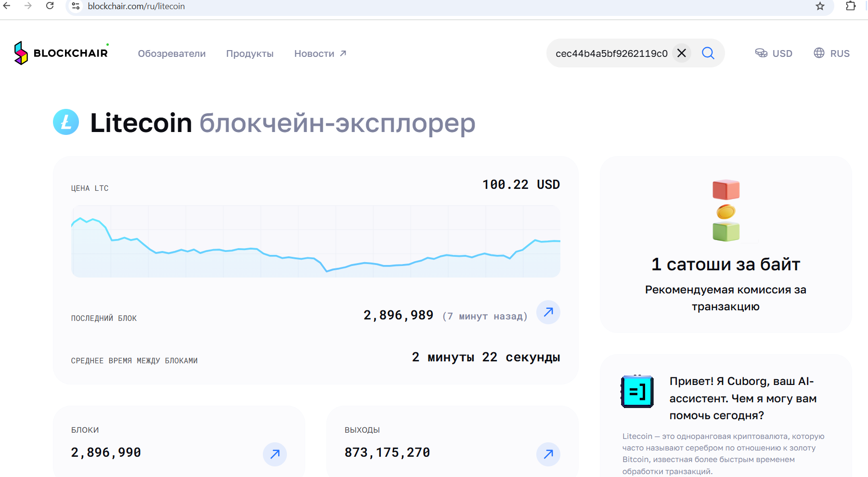This screenshot has height=477, width=868.
Task: Open the Продукты menu
Action: click(x=250, y=53)
